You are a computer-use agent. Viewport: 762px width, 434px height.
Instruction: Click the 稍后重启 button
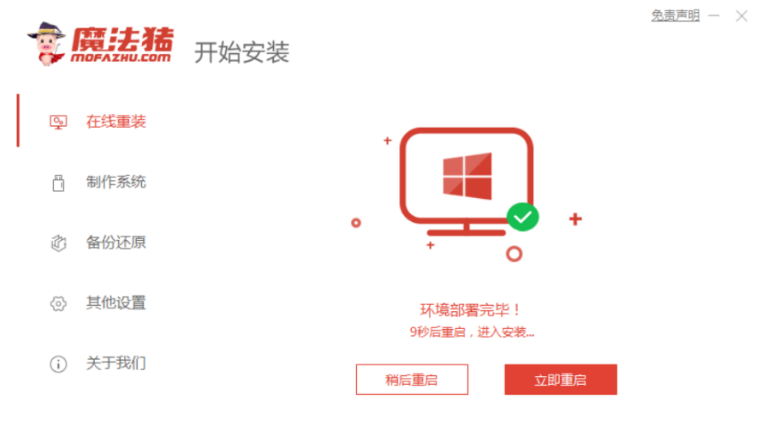coord(412,380)
